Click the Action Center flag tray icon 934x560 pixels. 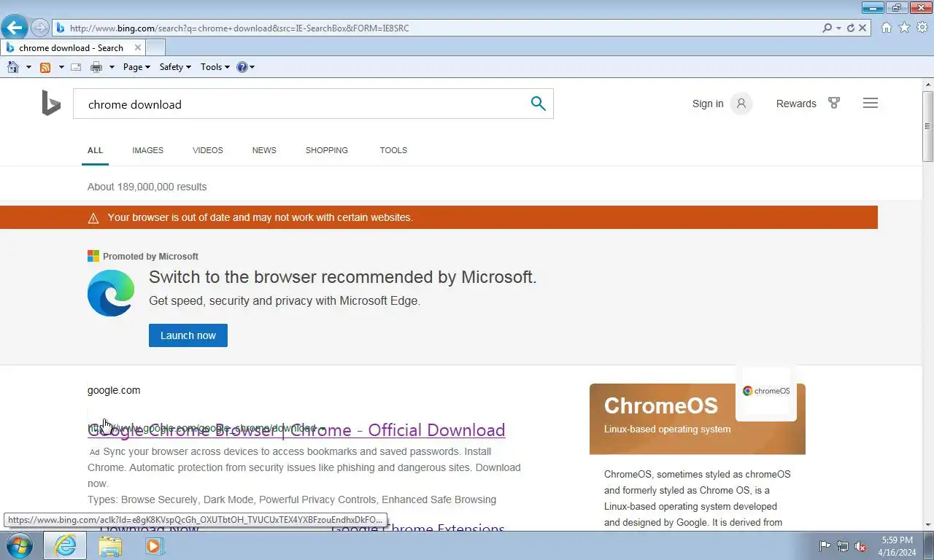pos(825,546)
